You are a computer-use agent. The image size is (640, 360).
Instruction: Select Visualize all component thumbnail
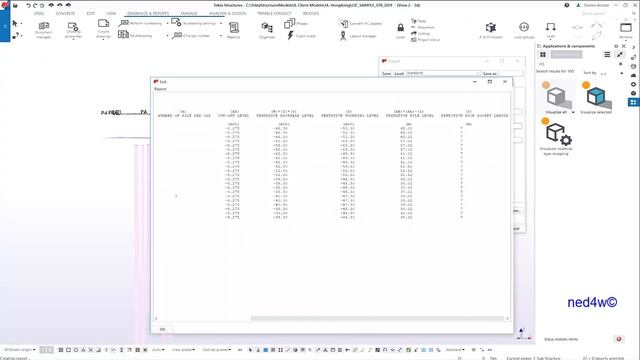coord(556,98)
